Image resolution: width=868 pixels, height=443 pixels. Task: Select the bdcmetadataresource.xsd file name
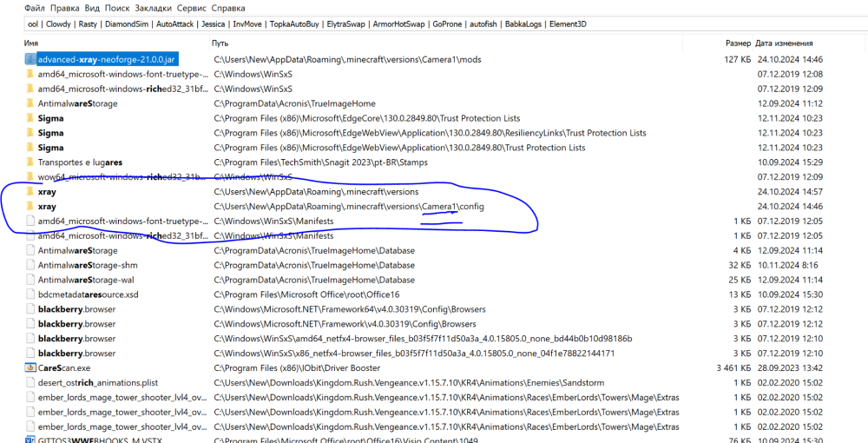pyautogui.click(x=88, y=294)
